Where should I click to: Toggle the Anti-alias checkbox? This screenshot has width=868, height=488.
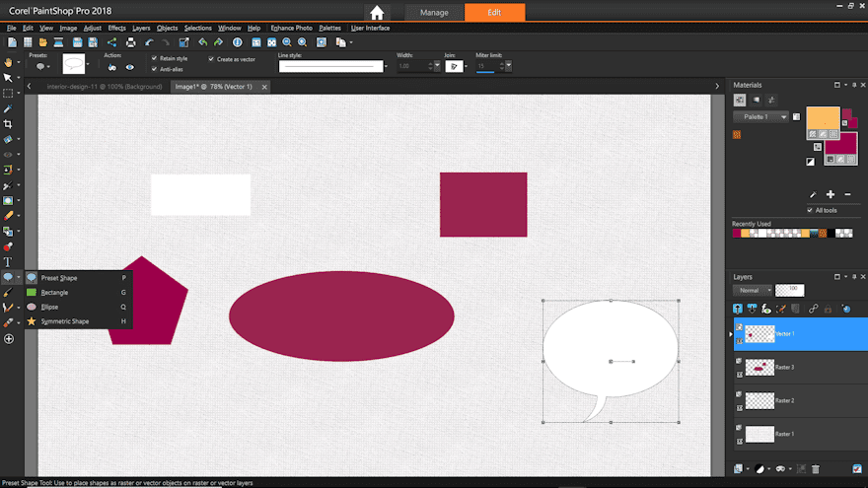pyautogui.click(x=154, y=69)
